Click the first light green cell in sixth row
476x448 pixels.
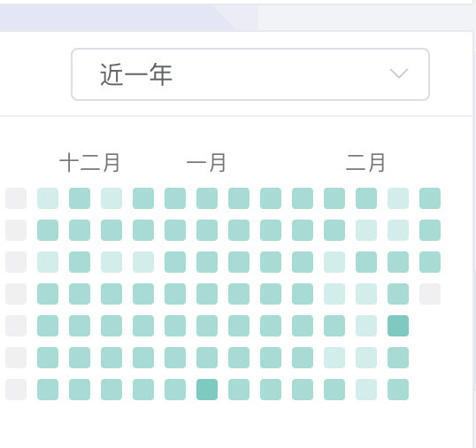tap(334, 358)
